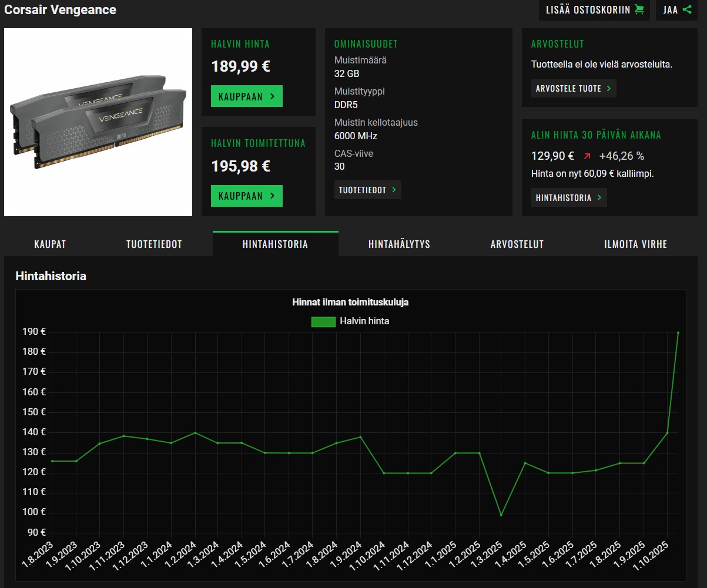Click the 140 € y-axis label
This screenshot has height=588, width=707.
tap(35, 432)
